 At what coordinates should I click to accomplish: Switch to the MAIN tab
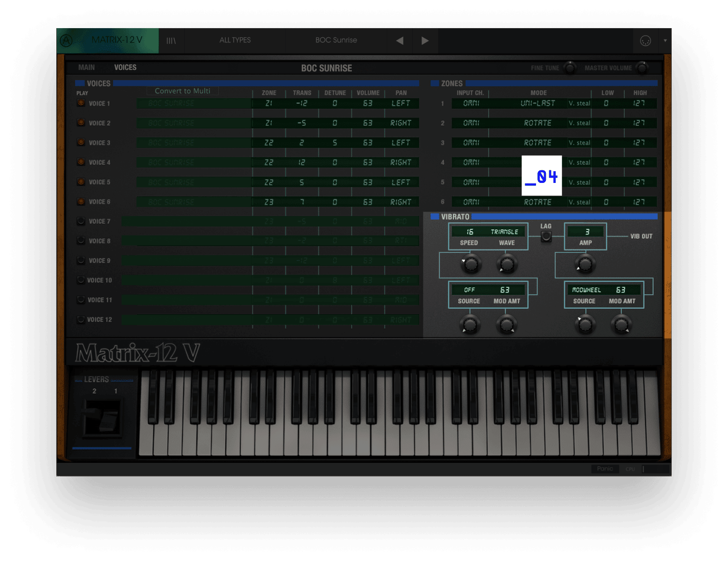[x=86, y=67]
